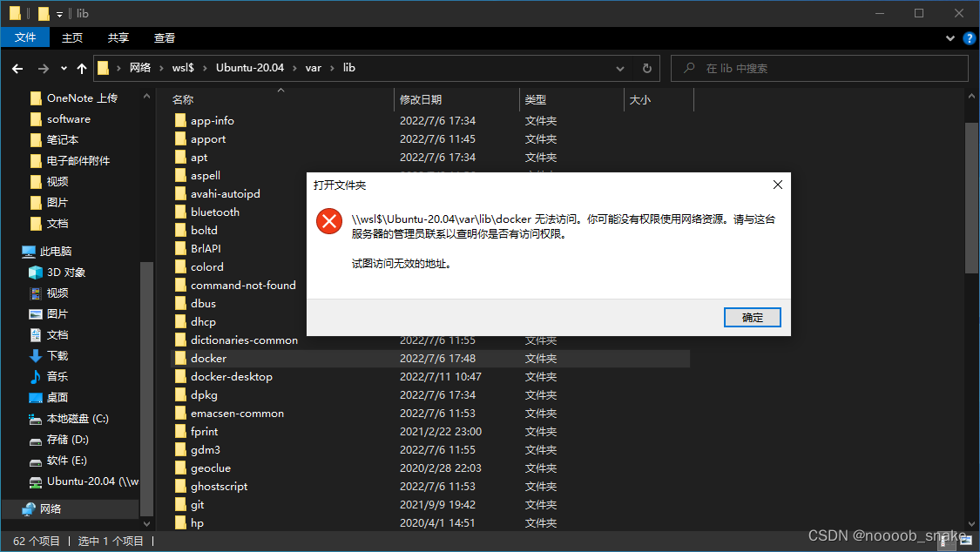Viewport: 980px width, 552px height.
Task: Click the navigation pane scrollbar
Action: click(146, 387)
